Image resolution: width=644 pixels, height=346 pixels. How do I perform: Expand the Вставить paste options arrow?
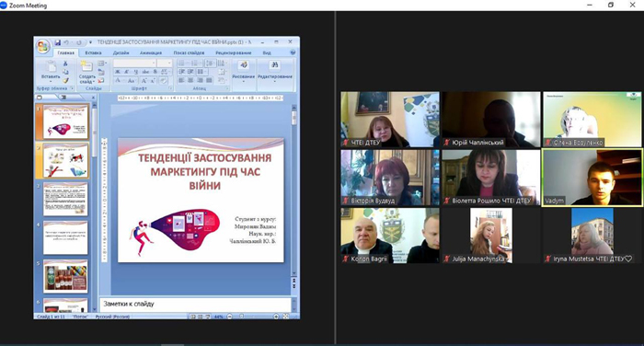pos(51,81)
